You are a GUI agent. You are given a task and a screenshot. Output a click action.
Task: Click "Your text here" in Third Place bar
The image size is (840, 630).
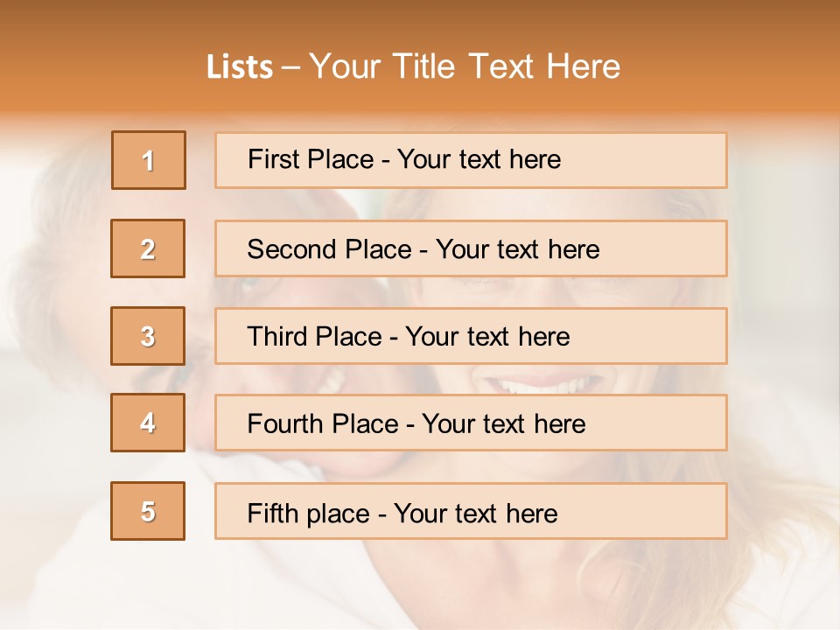488,337
